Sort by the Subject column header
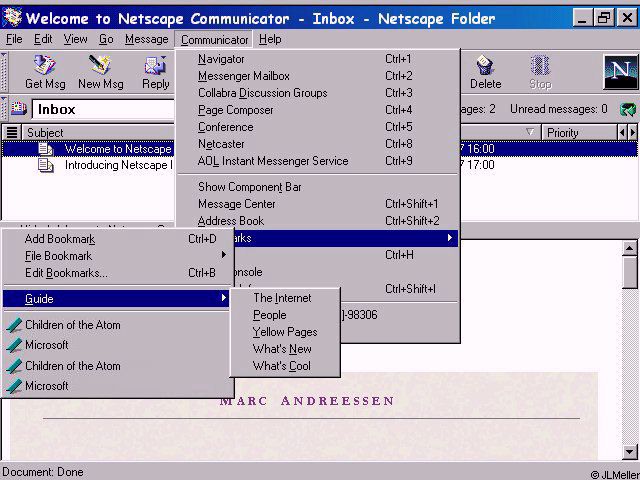 point(98,133)
